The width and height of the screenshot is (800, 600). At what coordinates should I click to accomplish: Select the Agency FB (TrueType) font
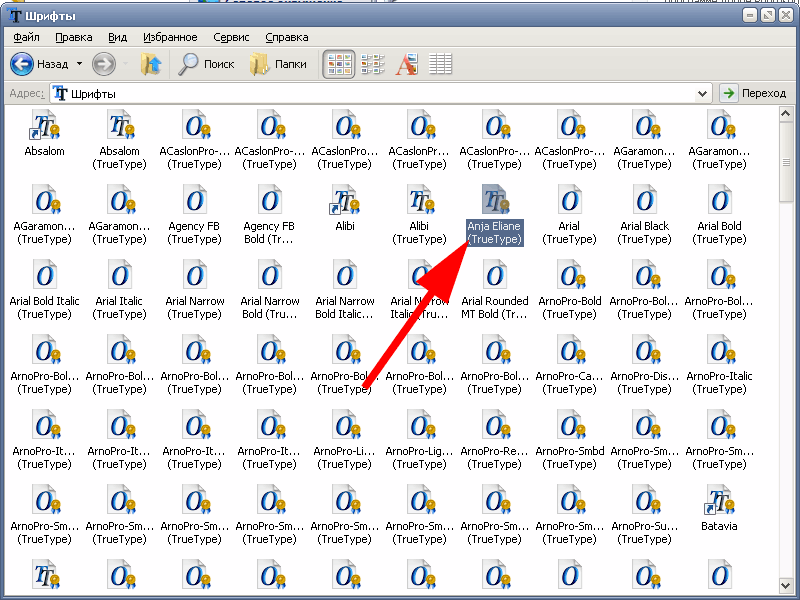pos(194,214)
